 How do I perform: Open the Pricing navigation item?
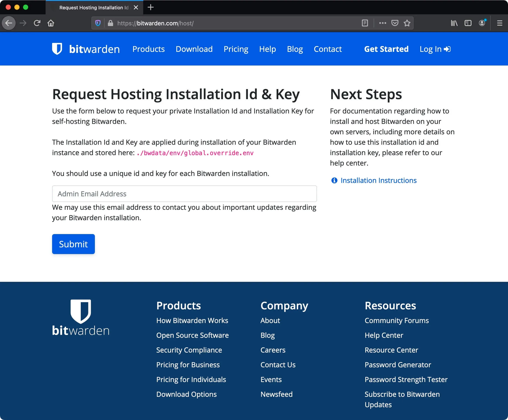coord(236,49)
